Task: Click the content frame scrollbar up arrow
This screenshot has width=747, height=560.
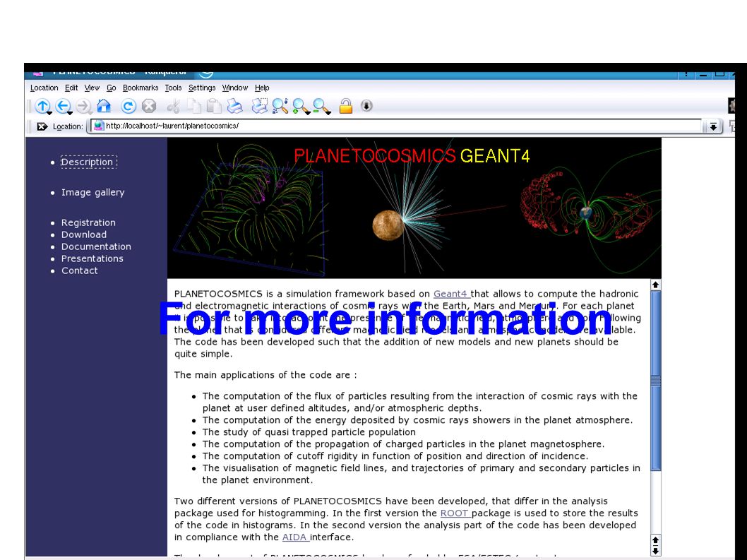Action: [x=655, y=285]
